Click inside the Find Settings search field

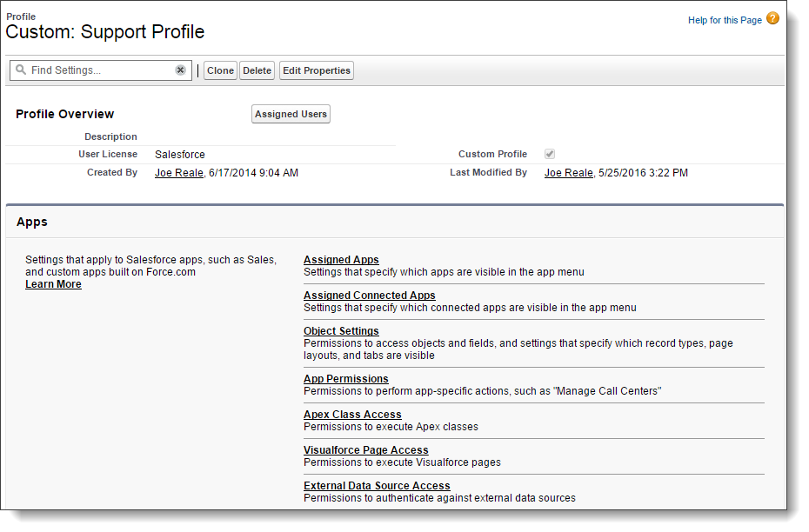tap(101, 70)
